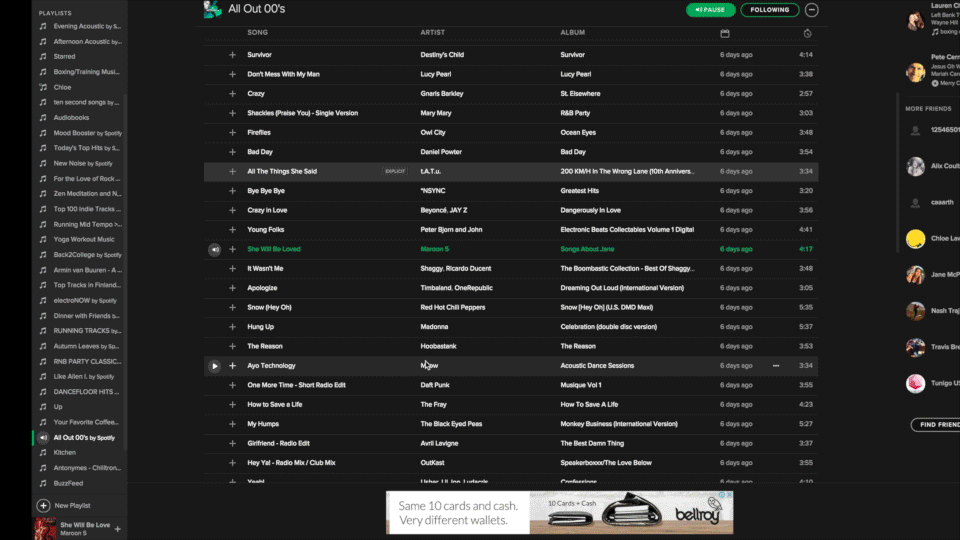Open friend Chloe's yellow profile avatar
Viewport: 960px width, 540px height.
click(x=915, y=239)
